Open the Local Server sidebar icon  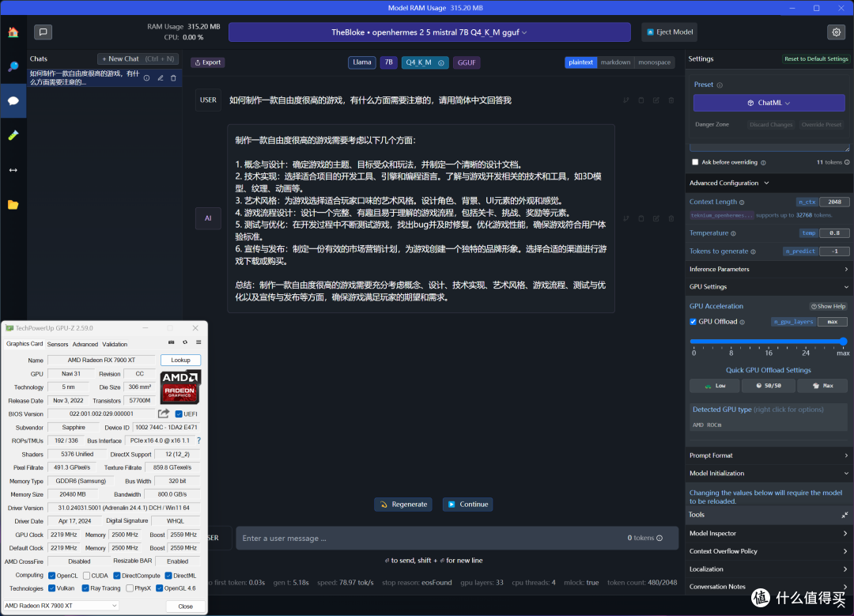(x=12, y=169)
